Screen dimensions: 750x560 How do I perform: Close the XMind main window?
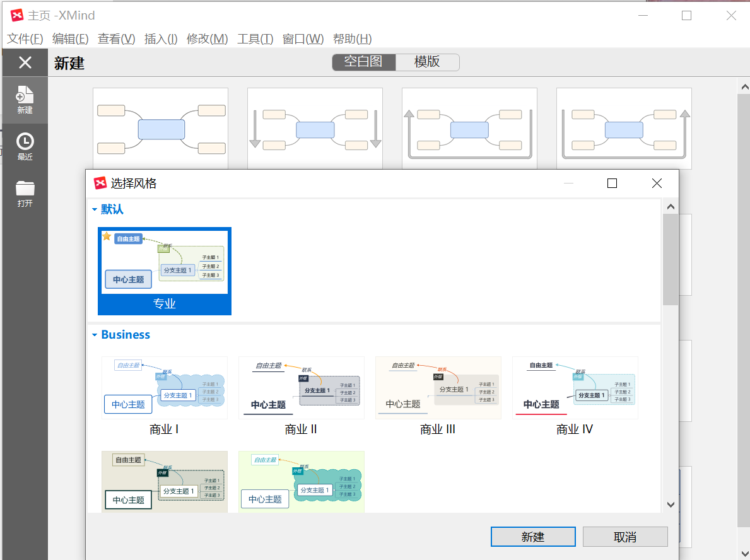731,16
